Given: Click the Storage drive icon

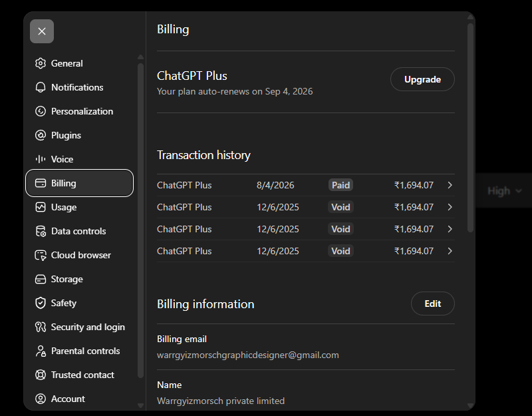Looking at the screenshot, I should click(x=41, y=279).
